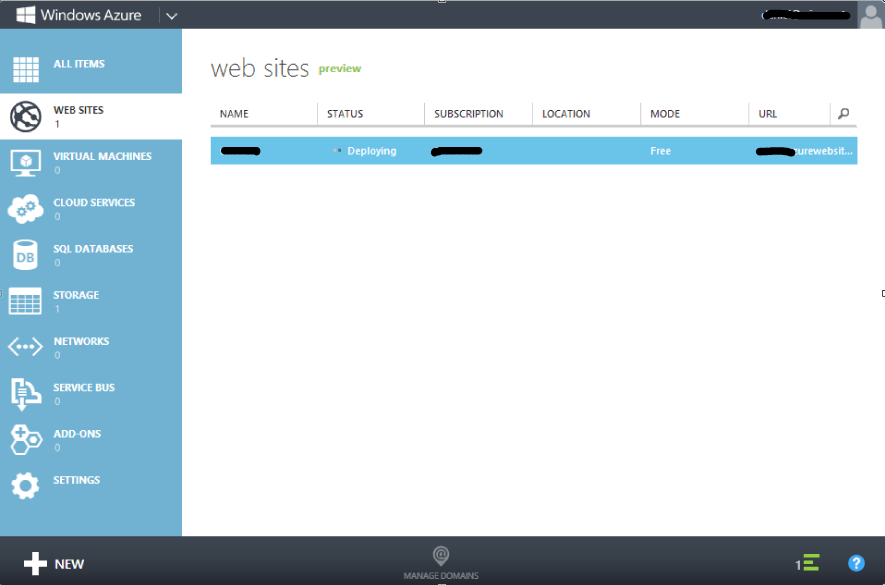Search web sites with magnifier icon
The height and width of the screenshot is (585, 885).
(x=843, y=114)
